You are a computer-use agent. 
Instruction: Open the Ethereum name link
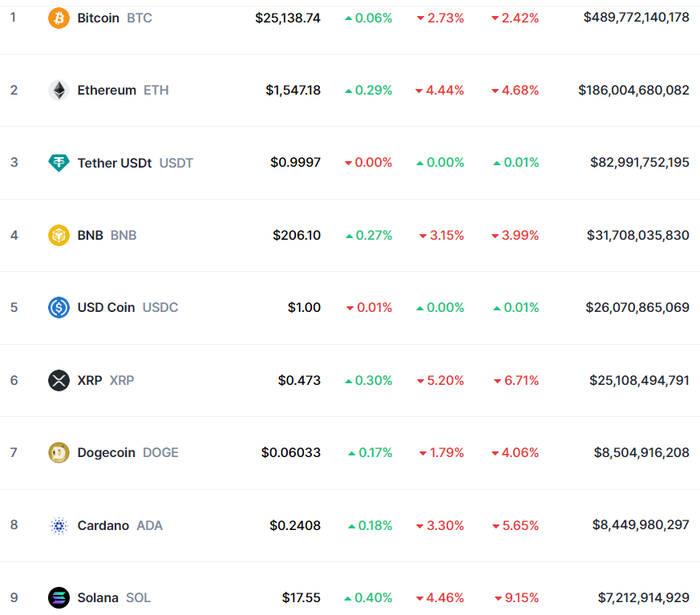(x=107, y=90)
